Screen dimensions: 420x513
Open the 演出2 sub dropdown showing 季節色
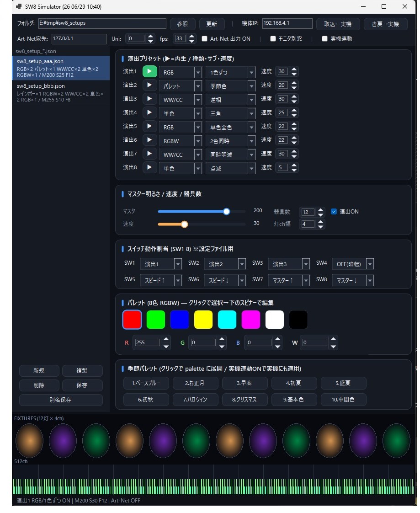(x=230, y=86)
